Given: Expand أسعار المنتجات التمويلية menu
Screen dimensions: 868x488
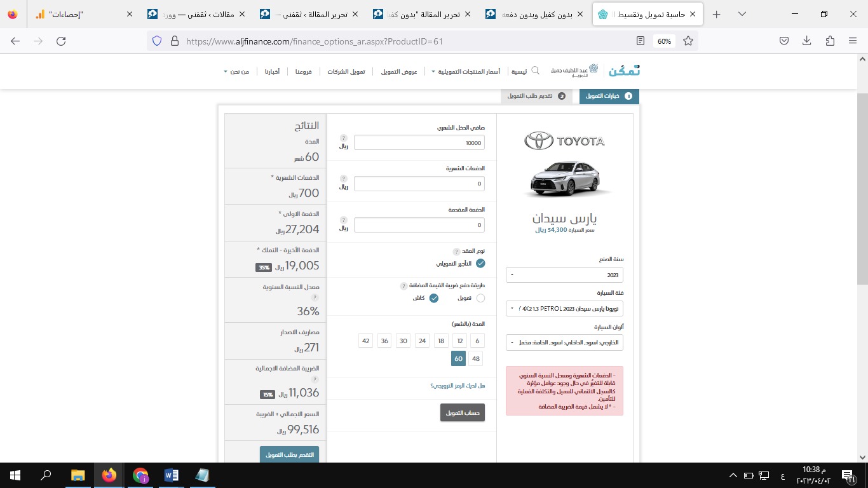Looking at the screenshot, I should click(x=465, y=71).
